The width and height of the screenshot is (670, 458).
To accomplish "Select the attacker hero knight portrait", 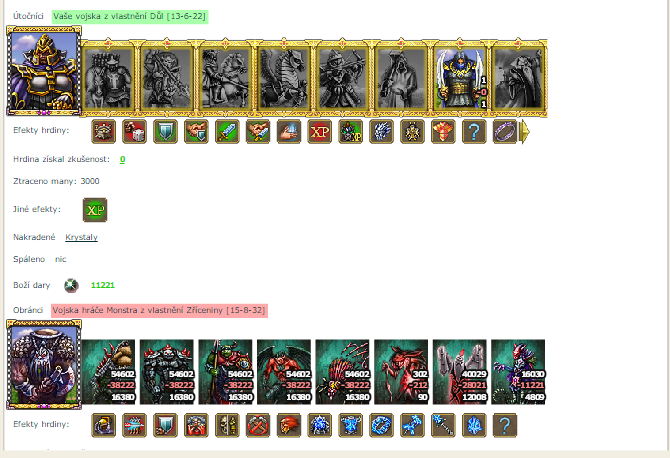I will [x=44, y=71].
